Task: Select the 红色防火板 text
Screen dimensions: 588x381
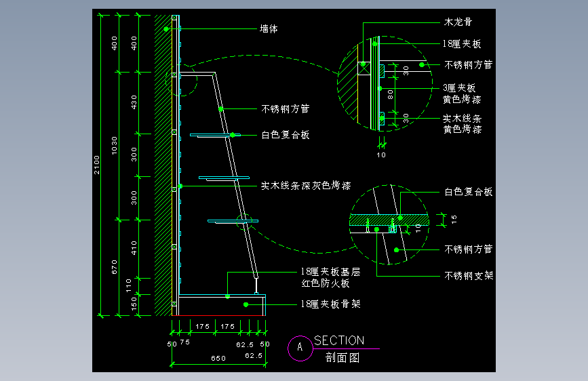Action: 326,283
